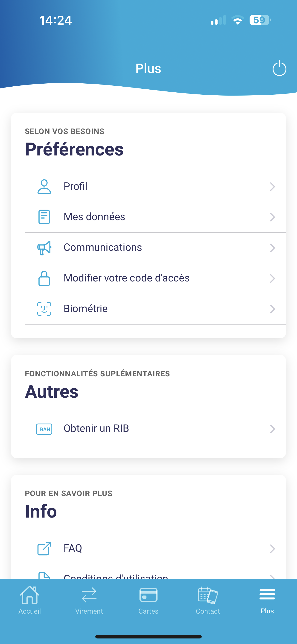
Task: Tap the Mes données document icon
Action: tap(44, 217)
